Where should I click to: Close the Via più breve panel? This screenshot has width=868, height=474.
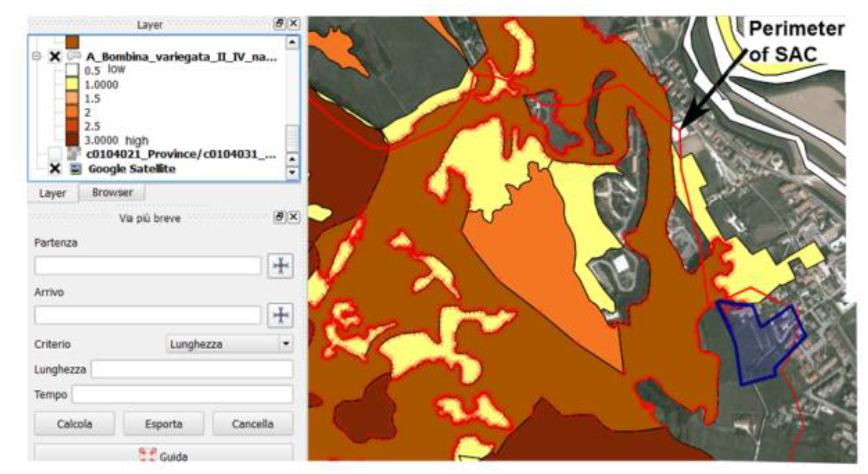[293, 217]
